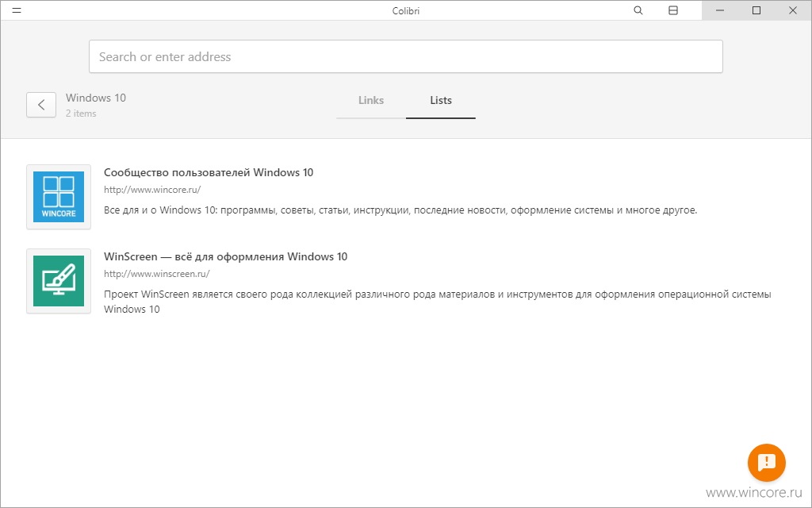Click the '2 items' count label
Image resolution: width=812 pixels, height=508 pixels.
(81, 114)
